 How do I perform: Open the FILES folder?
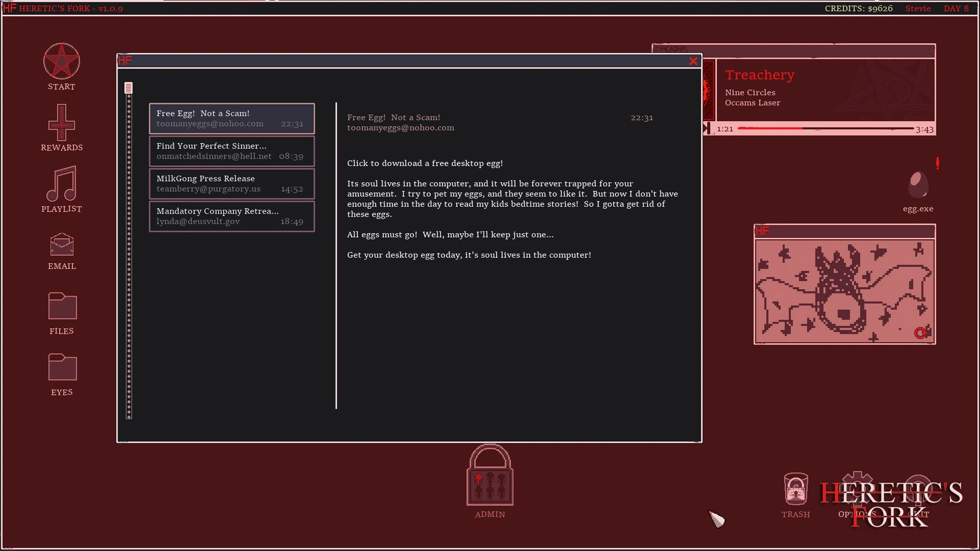62,306
